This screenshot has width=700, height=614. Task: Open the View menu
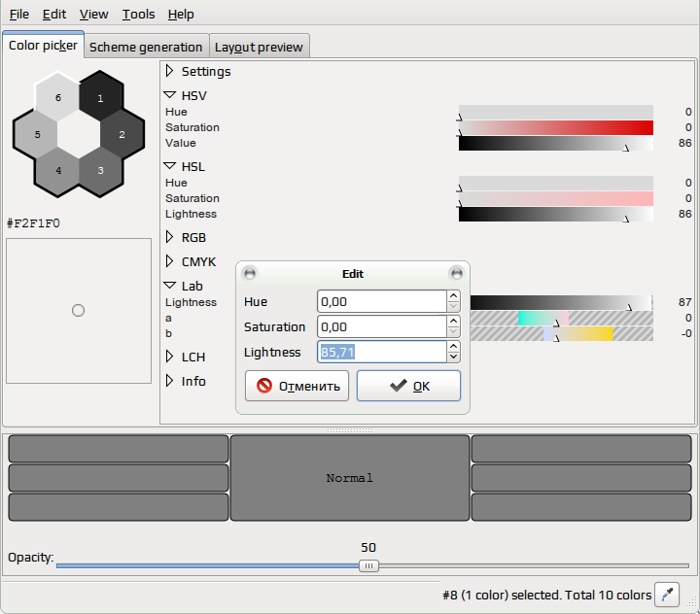point(93,15)
